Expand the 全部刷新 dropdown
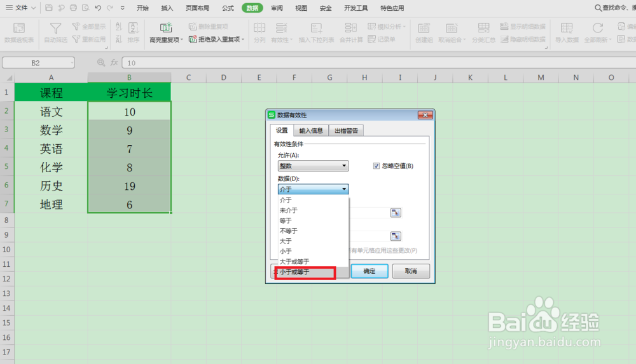This screenshot has height=364, width=636. click(x=610, y=40)
